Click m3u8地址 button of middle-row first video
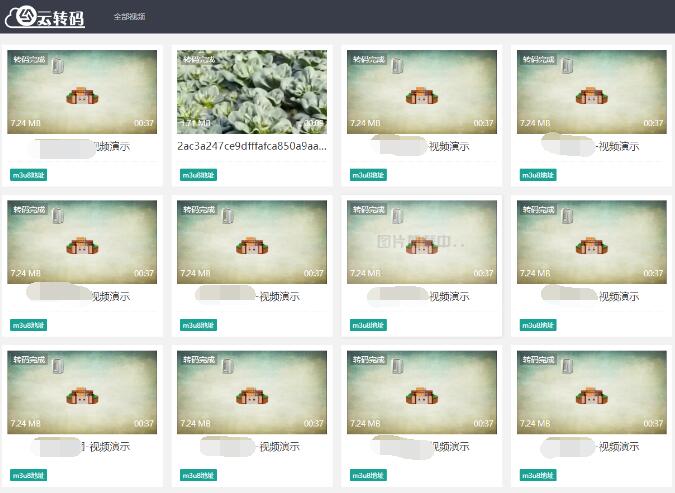The height and width of the screenshot is (493, 675). (x=29, y=325)
